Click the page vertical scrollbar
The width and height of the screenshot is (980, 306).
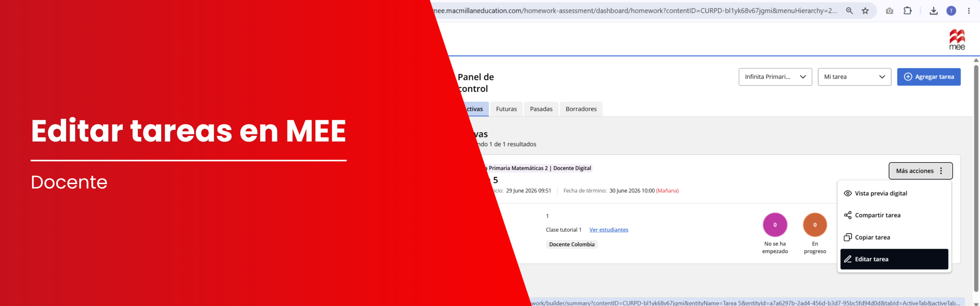coord(976,178)
